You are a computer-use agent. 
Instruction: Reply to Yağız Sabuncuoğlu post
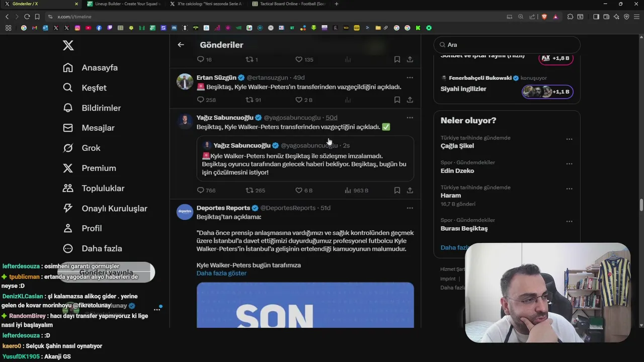click(x=206, y=191)
